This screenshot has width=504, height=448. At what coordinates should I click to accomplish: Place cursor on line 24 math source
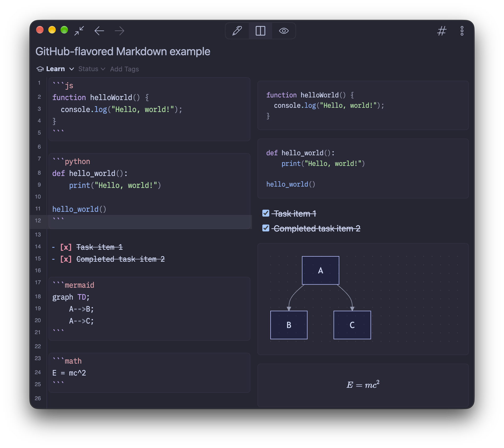click(x=69, y=373)
